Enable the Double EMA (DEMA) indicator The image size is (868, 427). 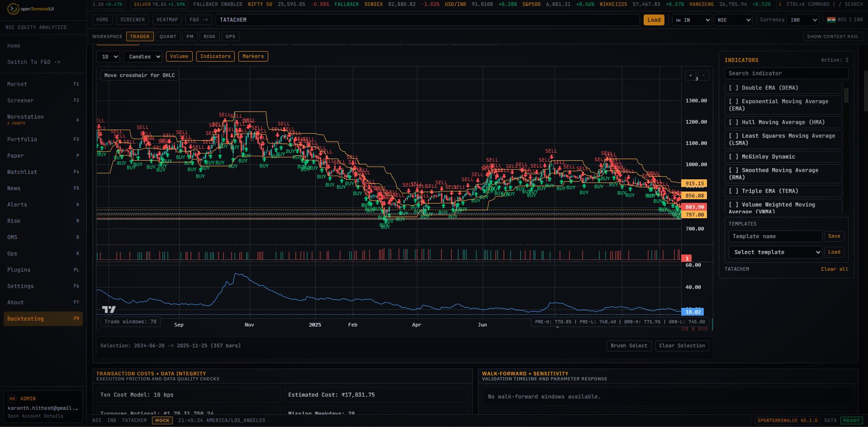783,88
